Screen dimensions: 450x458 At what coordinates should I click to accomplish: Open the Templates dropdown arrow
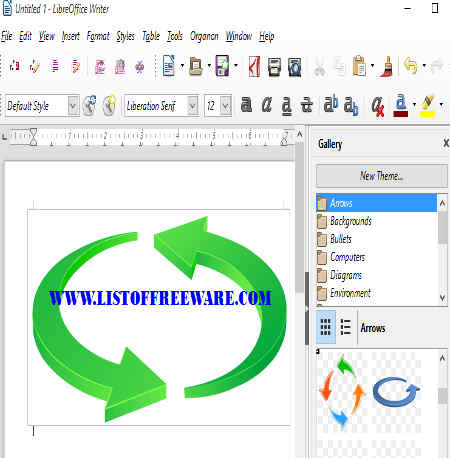click(x=209, y=65)
